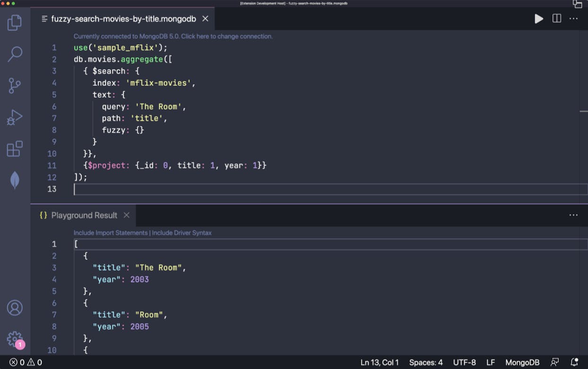Open notifications bell in status bar

574,362
